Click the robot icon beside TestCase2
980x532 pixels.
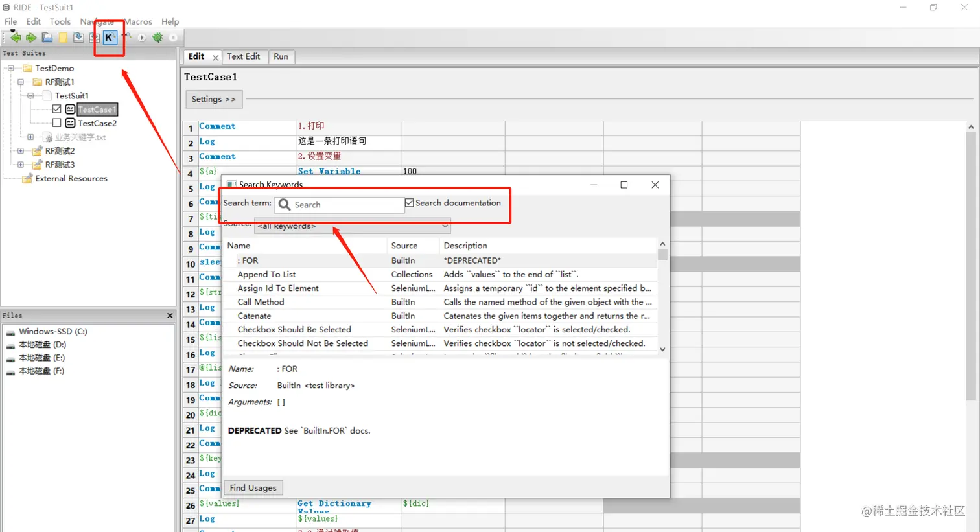click(x=70, y=123)
